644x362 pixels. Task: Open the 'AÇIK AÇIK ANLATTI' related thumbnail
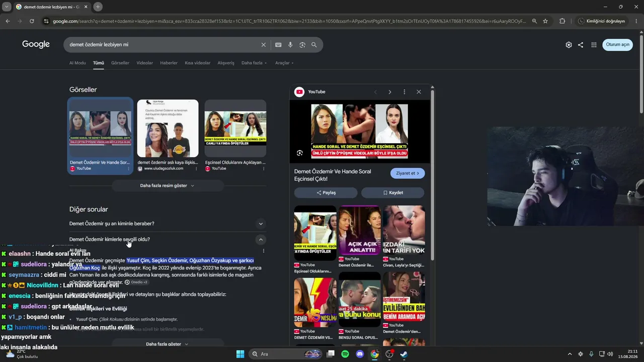(x=359, y=230)
